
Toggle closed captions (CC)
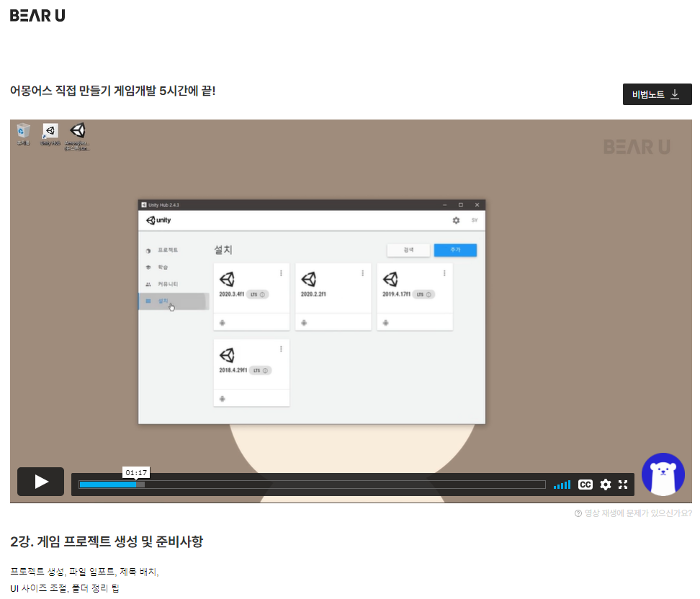[585, 485]
